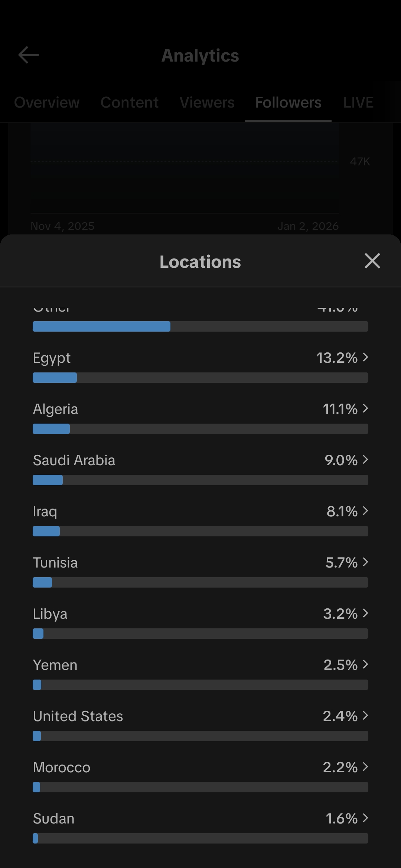The height and width of the screenshot is (868, 401).
Task: Open the Yemen row
Action: 200,665
